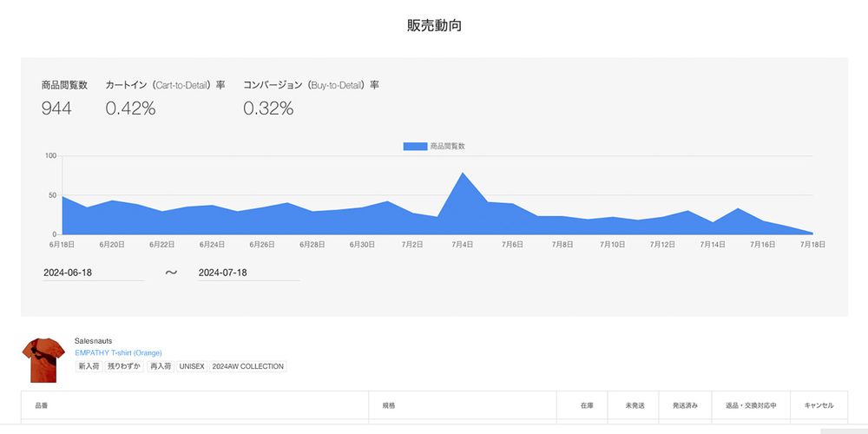
Task: Select the 2024AW COLLECTION tag
Action: 247,367
